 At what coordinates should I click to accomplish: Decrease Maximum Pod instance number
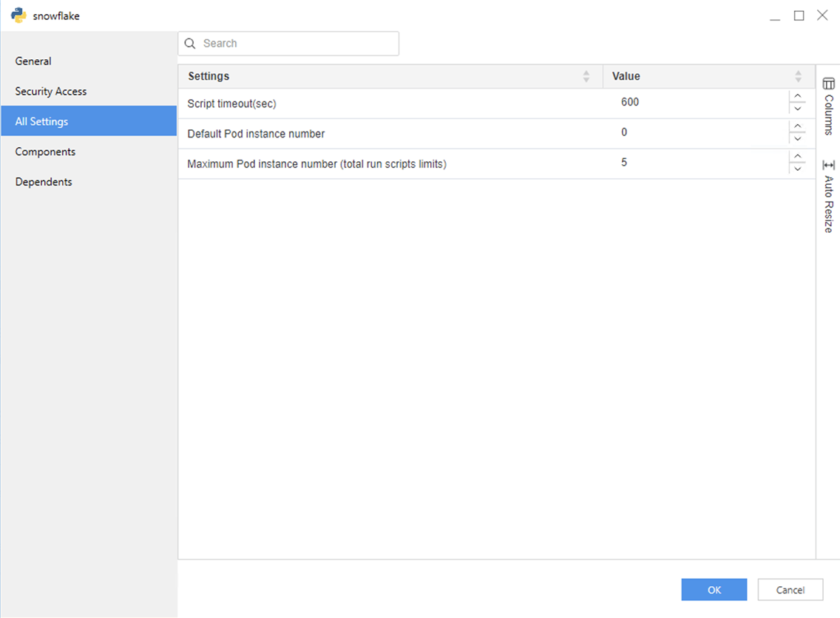797,169
